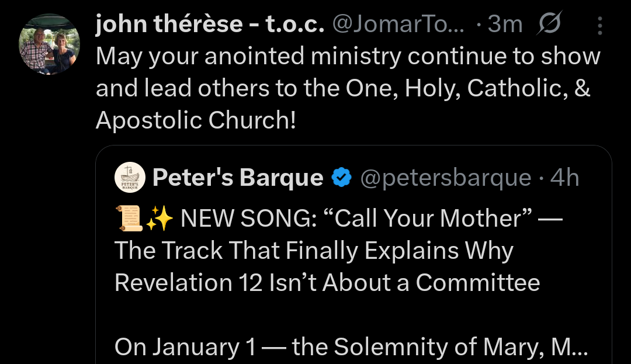Click the "and lead others to the One" line
631x364 pixels.
pos(342,88)
